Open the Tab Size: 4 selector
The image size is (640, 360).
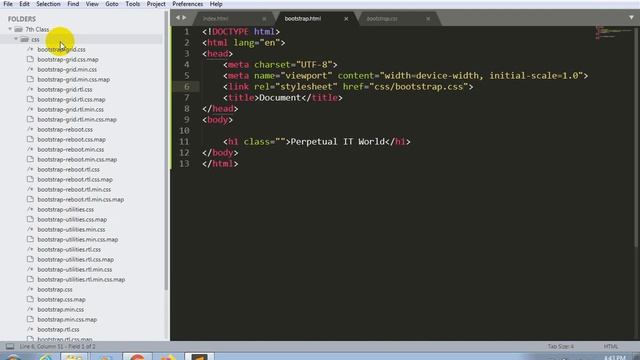coord(560,347)
